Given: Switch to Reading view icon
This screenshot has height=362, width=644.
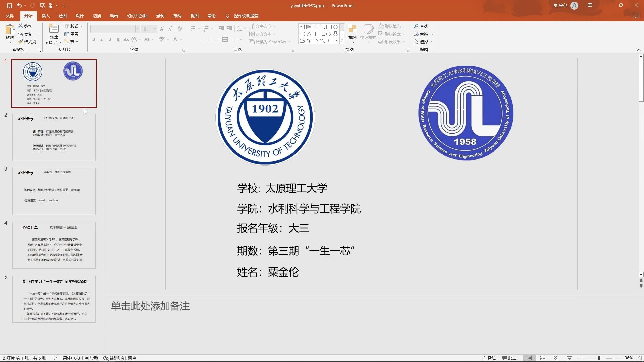Looking at the screenshot, I should pos(556,358).
